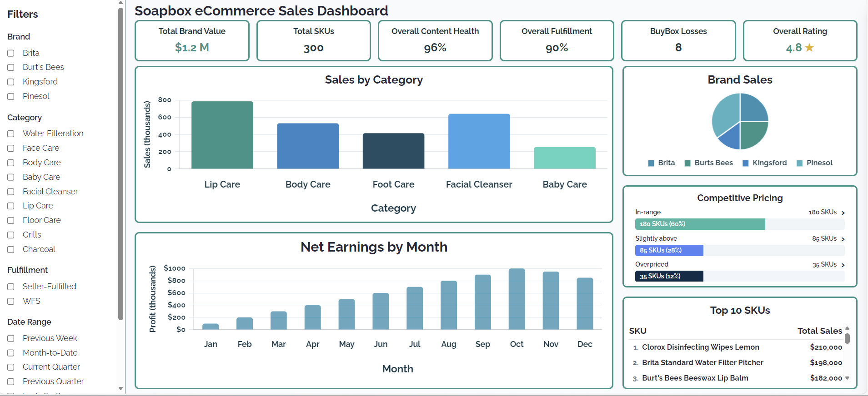Toggle the WFS fulfillment checkbox
This screenshot has height=396, width=868.
pos(11,301)
